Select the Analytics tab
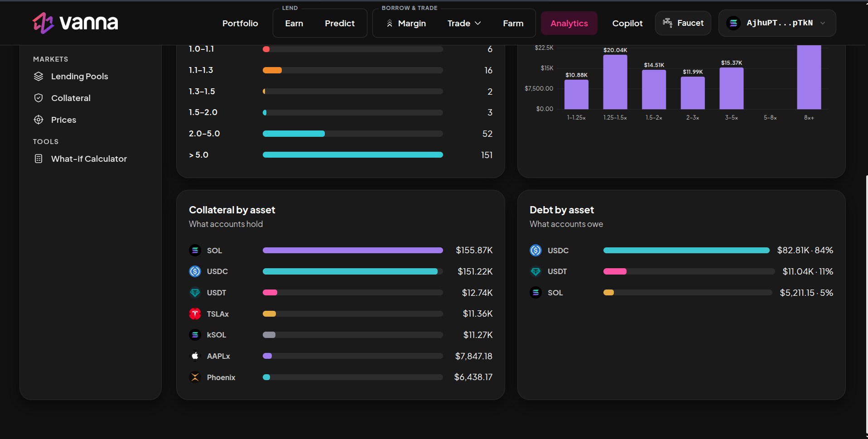 coord(569,23)
